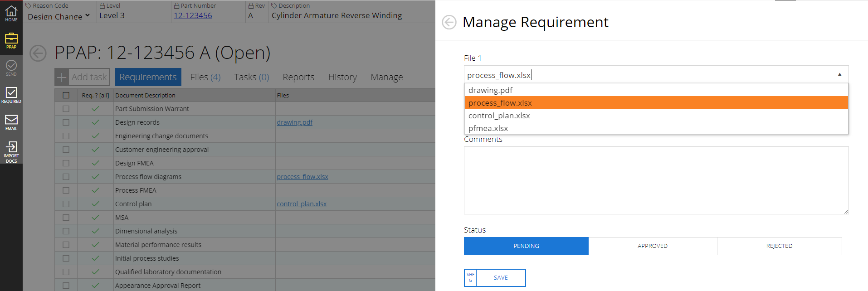The image size is (868, 291).
Task: Open the Manage tab
Action: click(x=387, y=77)
